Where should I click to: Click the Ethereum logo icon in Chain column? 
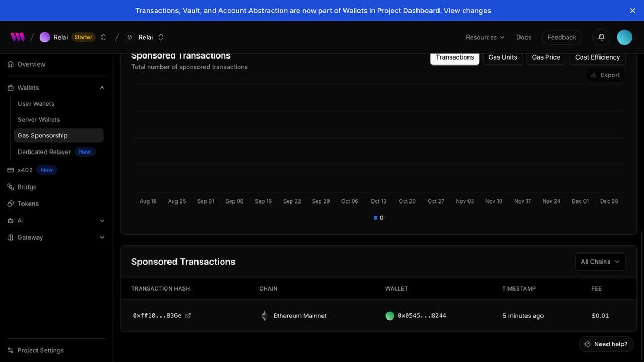pos(264,316)
